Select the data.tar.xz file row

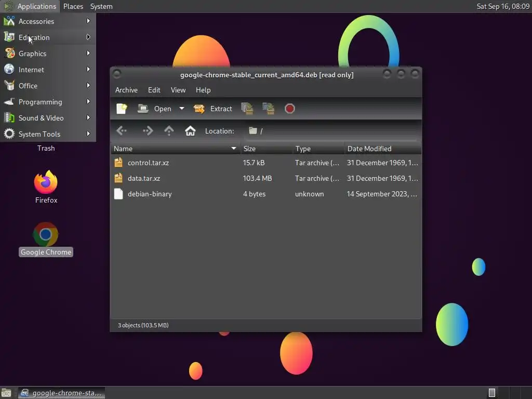tap(266, 178)
